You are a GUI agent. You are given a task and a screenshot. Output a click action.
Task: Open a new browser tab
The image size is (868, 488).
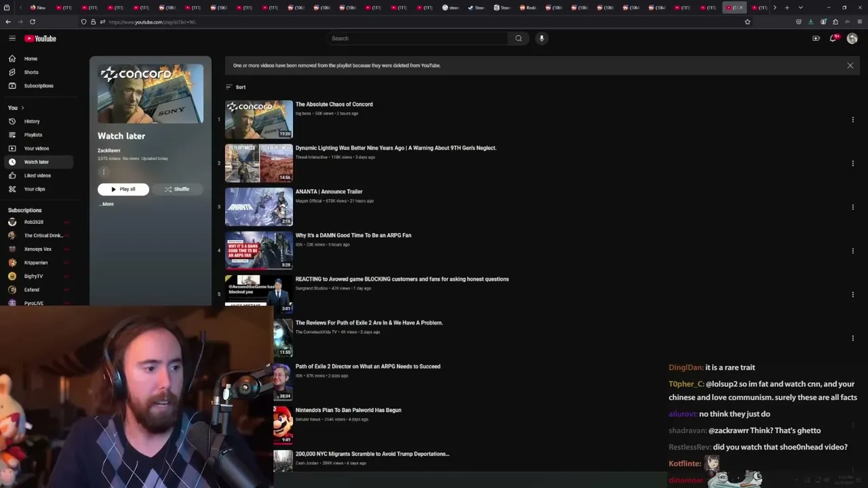[x=787, y=7]
